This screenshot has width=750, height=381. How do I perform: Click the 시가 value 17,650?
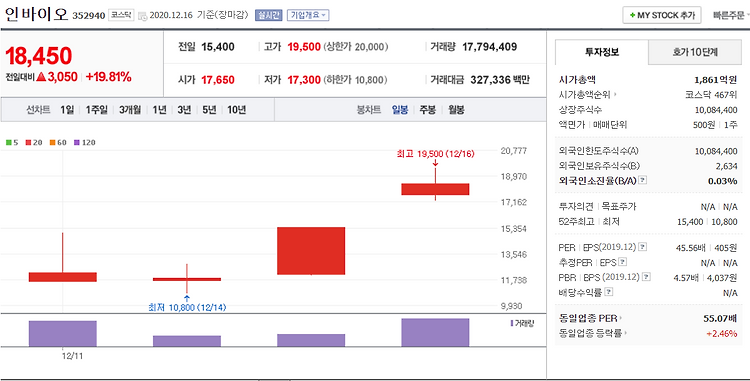click(x=218, y=80)
